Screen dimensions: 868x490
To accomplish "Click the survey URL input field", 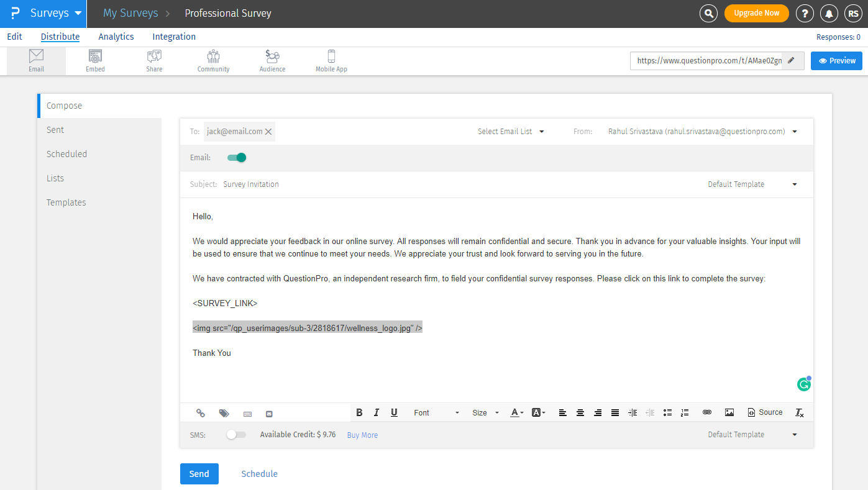I will coord(702,61).
